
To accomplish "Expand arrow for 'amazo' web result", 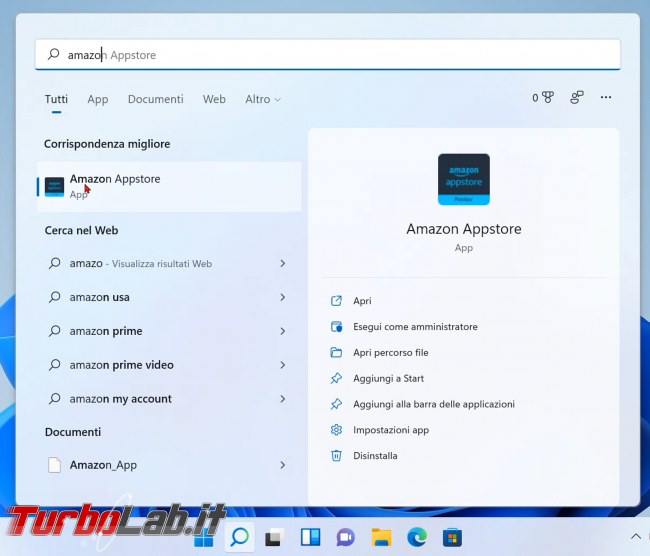I will click(x=283, y=263).
